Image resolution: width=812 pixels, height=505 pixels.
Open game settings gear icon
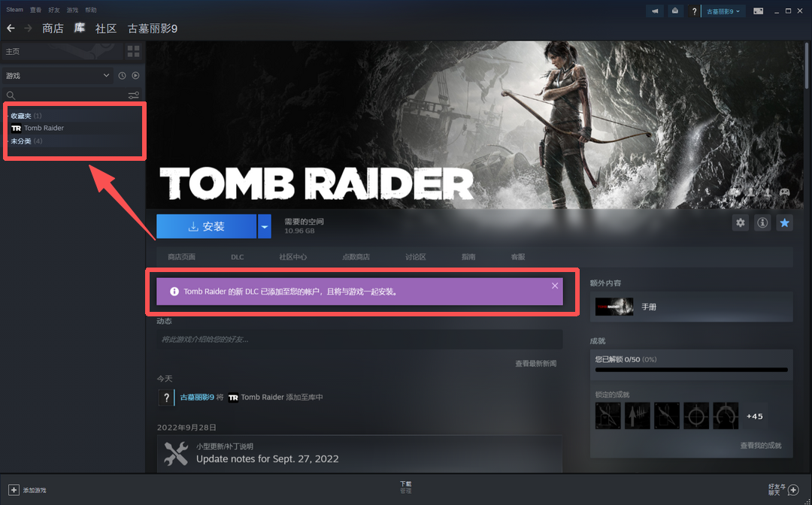(741, 223)
